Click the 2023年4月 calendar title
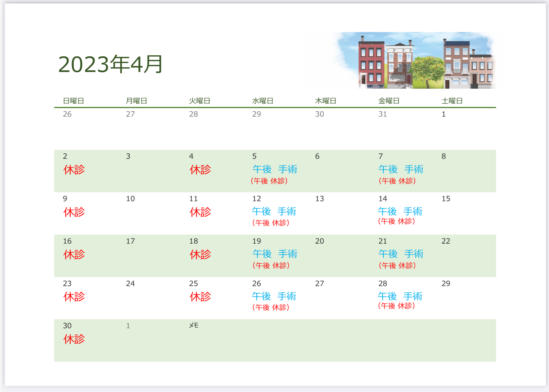Screen dimensions: 549x392 [x=111, y=64]
